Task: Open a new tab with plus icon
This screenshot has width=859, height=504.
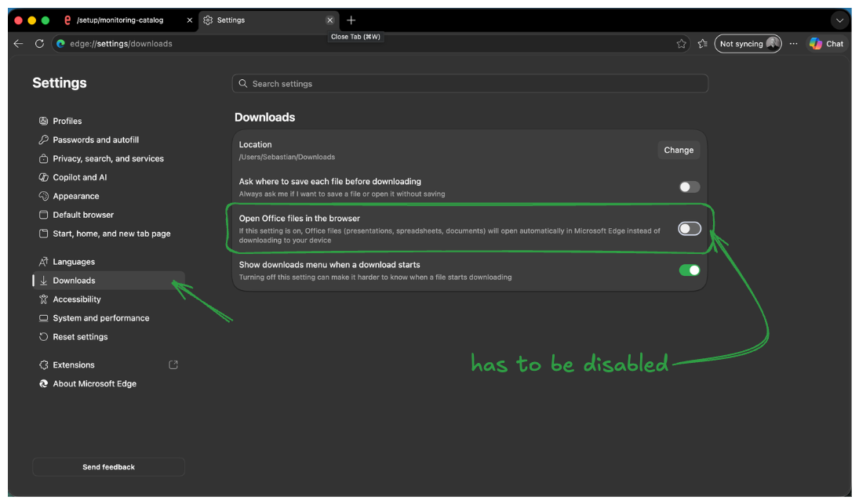Action: [x=351, y=20]
